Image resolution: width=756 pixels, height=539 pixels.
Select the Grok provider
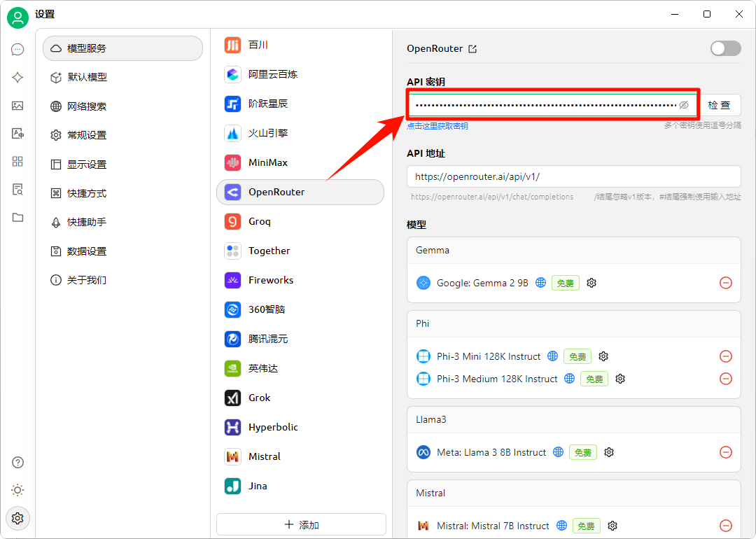point(300,398)
